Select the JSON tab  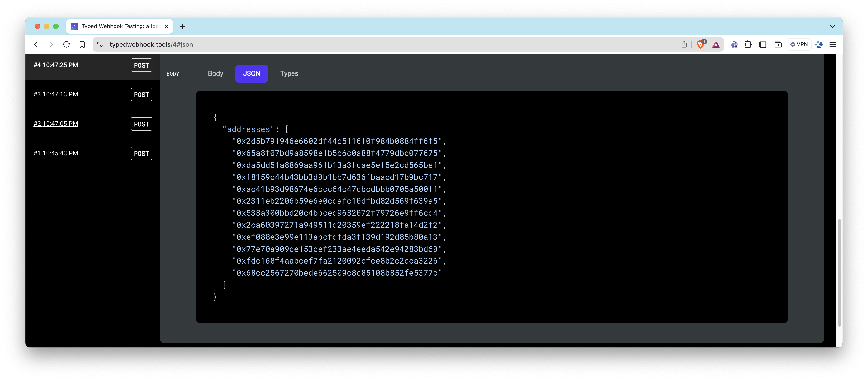252,73
